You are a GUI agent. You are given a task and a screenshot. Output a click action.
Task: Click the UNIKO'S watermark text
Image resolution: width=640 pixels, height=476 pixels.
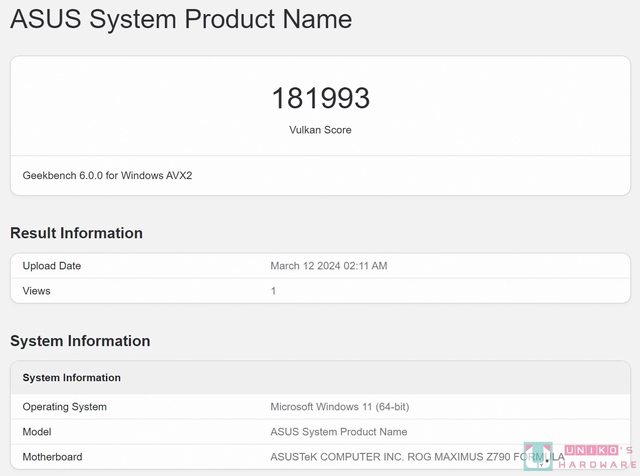click(x=597, y=449)
